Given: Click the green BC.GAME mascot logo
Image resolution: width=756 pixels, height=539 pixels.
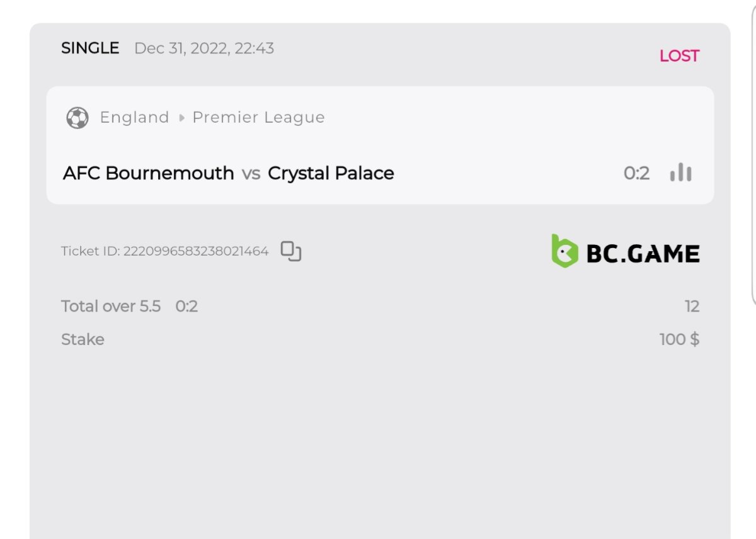Looking at the screenshot, I should (564, 251).
